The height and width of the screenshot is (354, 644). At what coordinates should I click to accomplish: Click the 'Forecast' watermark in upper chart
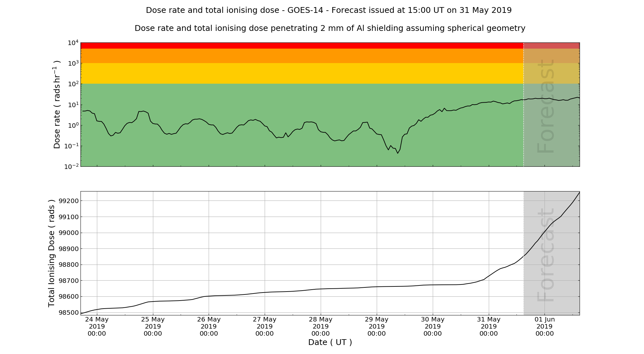[x=546, y=106]
